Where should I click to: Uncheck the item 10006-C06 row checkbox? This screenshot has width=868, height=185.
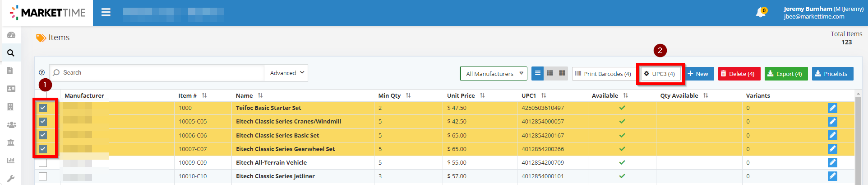point(43,135)
